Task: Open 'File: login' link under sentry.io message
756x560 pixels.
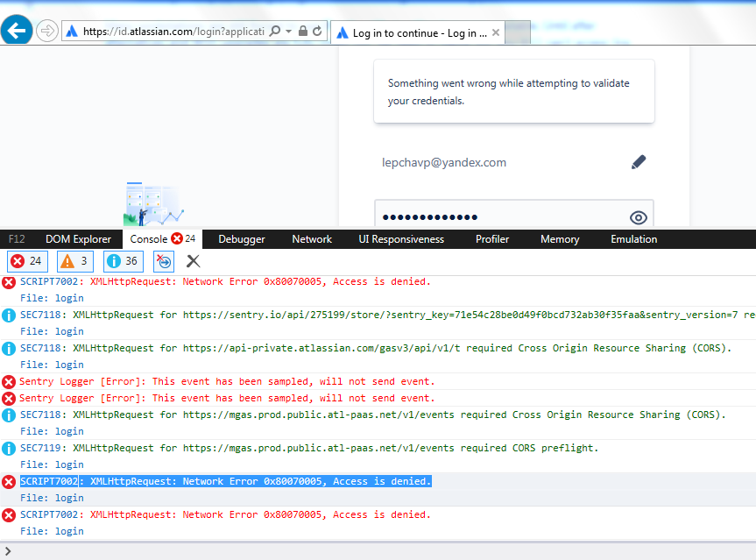Action: pos(52,331)
